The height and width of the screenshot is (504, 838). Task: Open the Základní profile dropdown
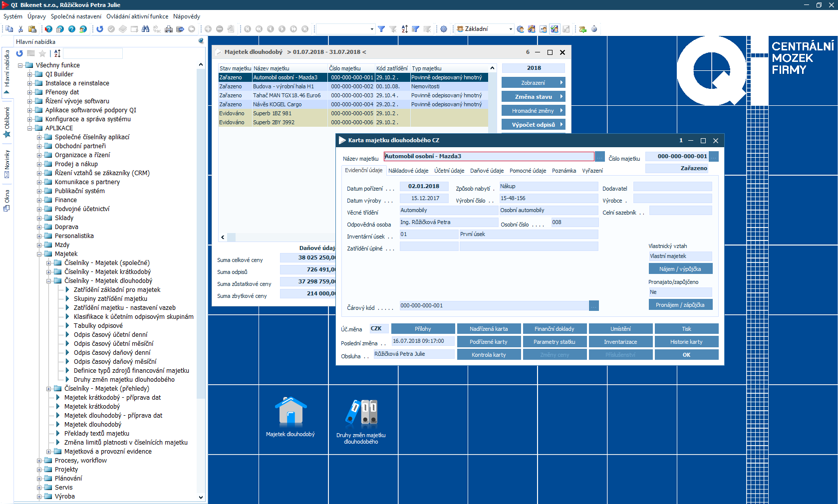coord(510,29)
